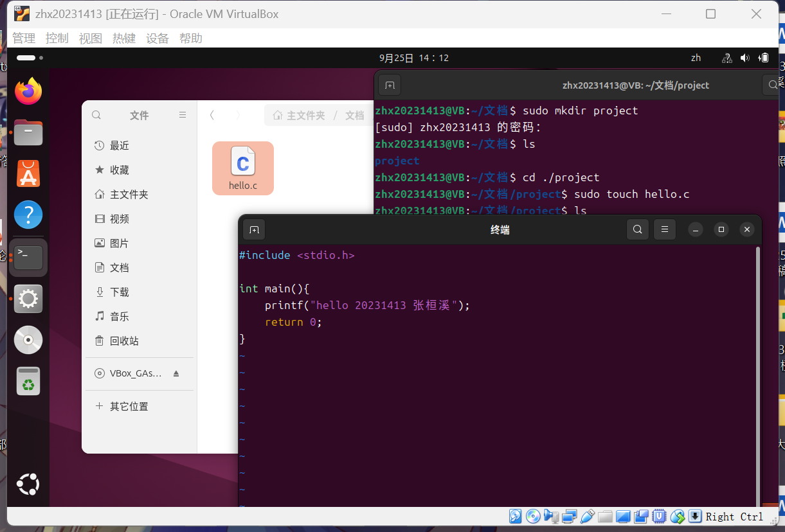Screen dimensions: 785x532
Task: Click 'return 0;' line in editor
Action: click(293, 322)
